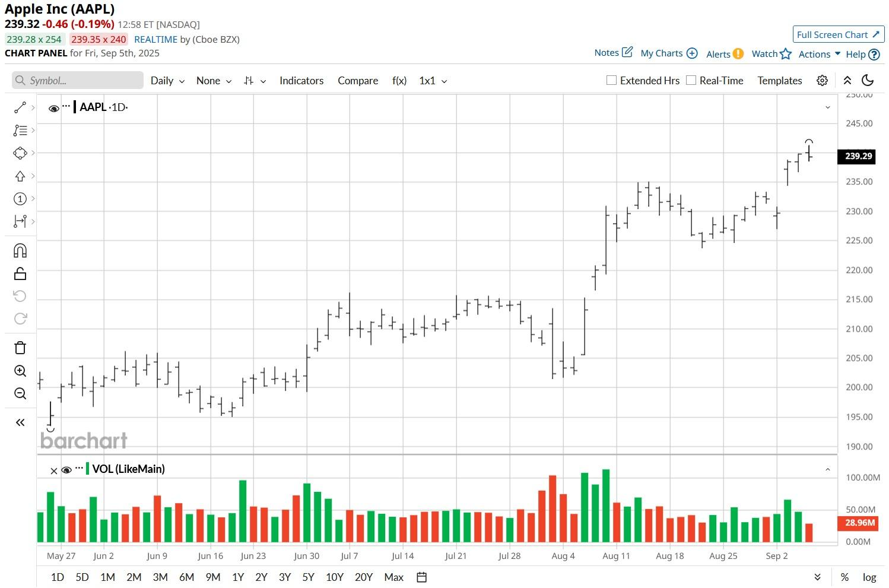Select the numbered label tool
The height and width of the screenshot is (588, 889).
[20, 199]
